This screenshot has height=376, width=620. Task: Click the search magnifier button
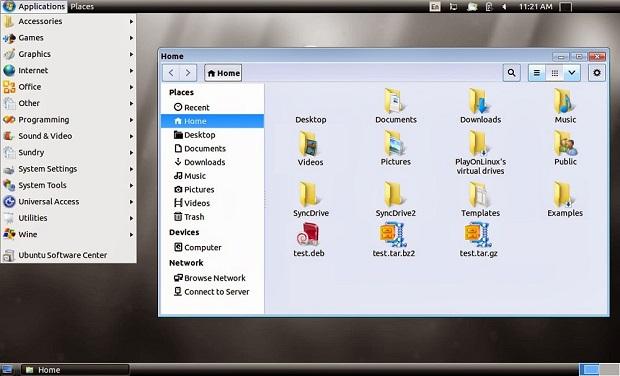pos(511,73)
